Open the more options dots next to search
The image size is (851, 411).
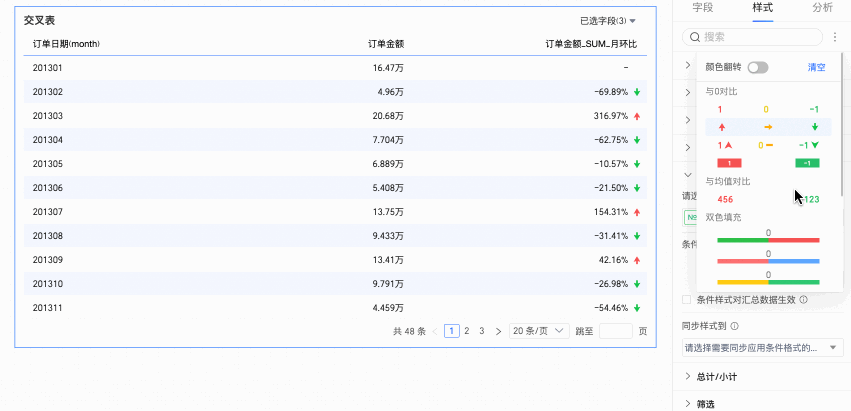click(x=834, y=37)
